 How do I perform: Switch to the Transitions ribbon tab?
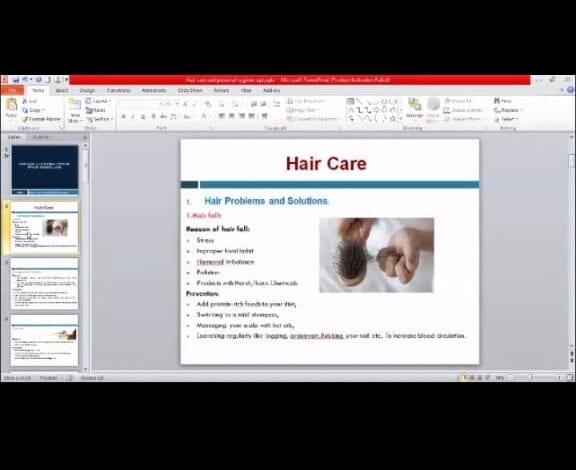click(118, 90)
